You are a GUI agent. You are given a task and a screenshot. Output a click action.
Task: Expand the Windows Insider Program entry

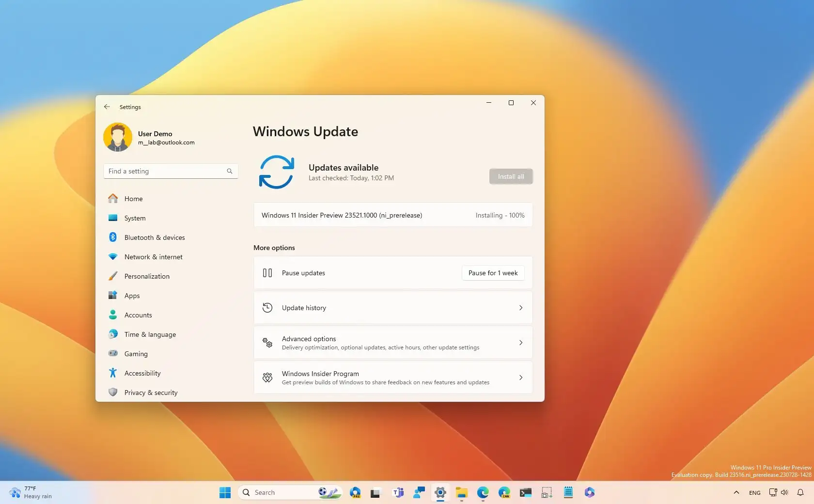click(x=520, y=378)
